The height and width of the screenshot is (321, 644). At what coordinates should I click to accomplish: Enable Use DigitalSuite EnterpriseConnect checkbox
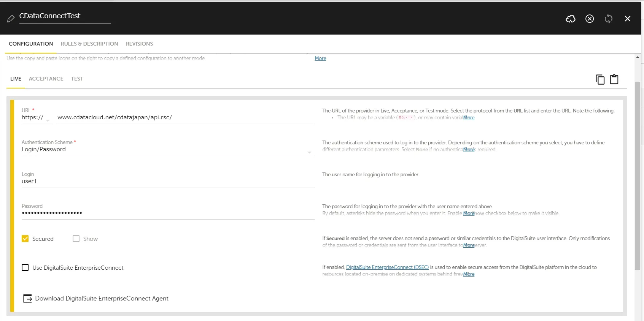(25, 267)
